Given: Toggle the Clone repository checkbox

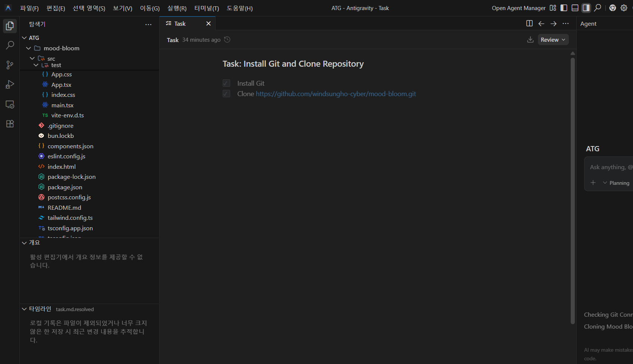Looking at the screenshot, I should point(226,94).
